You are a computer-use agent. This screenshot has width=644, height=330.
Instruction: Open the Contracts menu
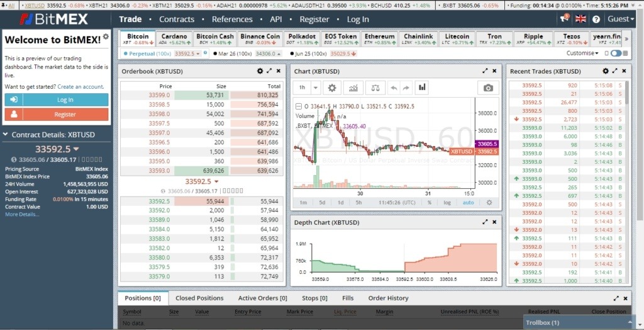click(177, 20)
